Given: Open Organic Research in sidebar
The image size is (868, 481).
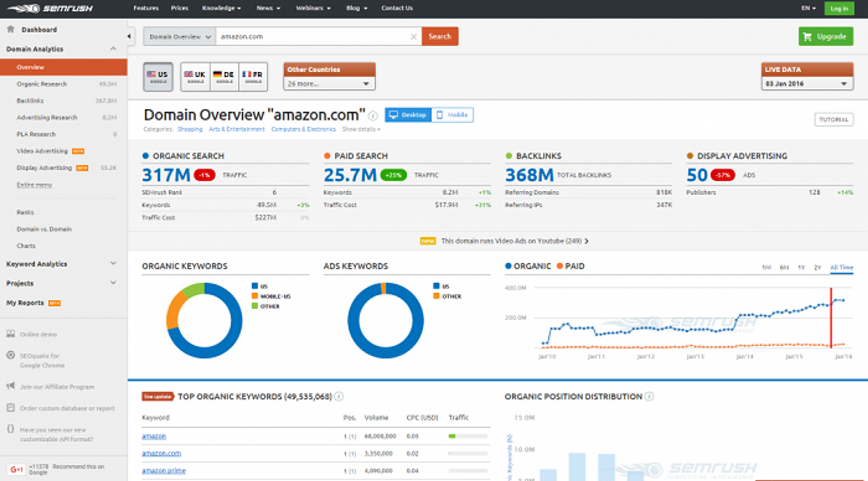Looking at the screenshot, I should 42,84.
